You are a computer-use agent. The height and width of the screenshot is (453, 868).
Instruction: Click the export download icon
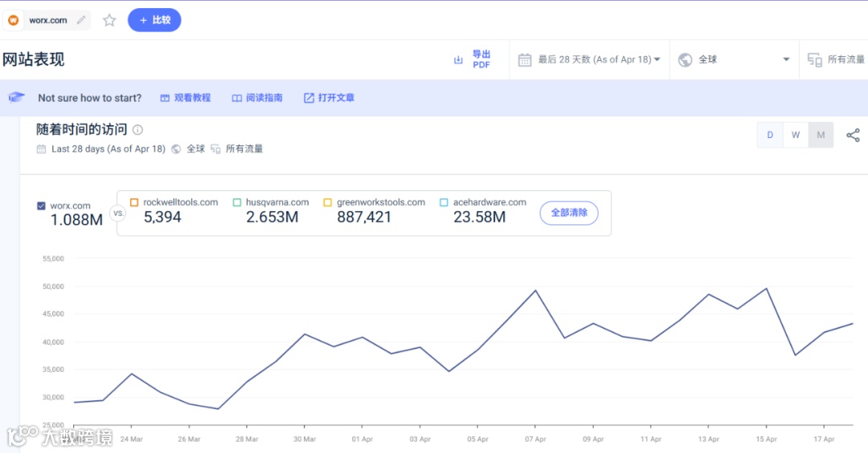(458, 59)
